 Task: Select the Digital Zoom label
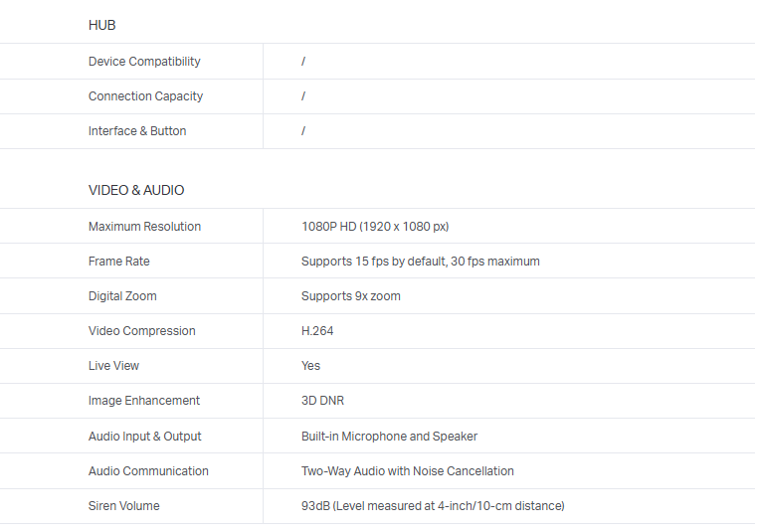122,296
